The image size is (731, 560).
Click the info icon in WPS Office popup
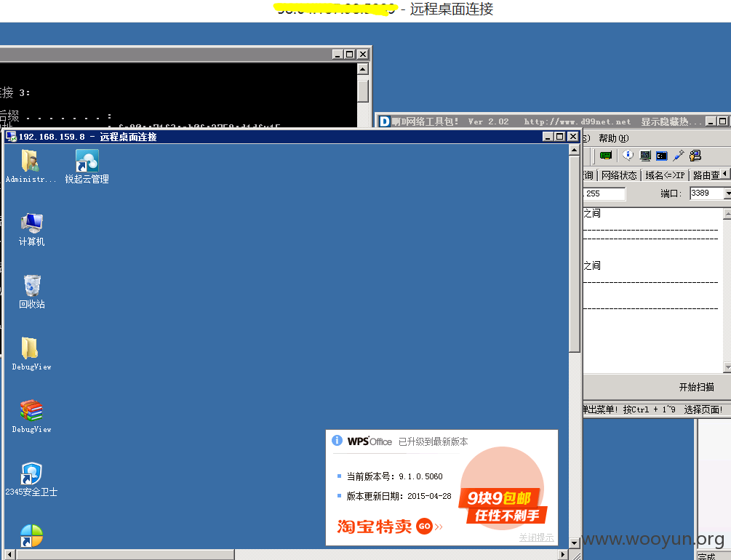pos(337,441)
